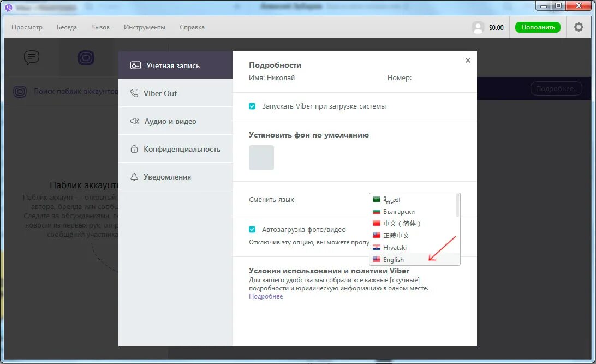Switch to Viber Out settings tab
Screen dimensions: 596x364
click(175, 93)
